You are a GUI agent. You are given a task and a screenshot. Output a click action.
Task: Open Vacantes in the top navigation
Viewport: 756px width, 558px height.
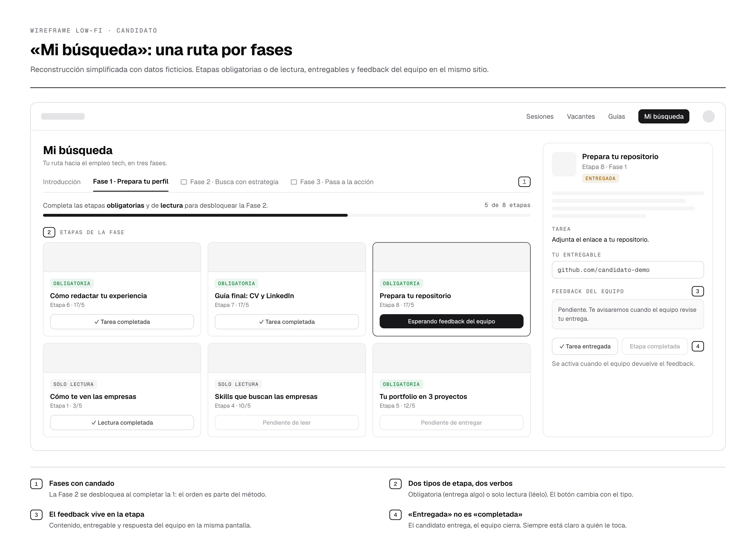tap(580, 117)
